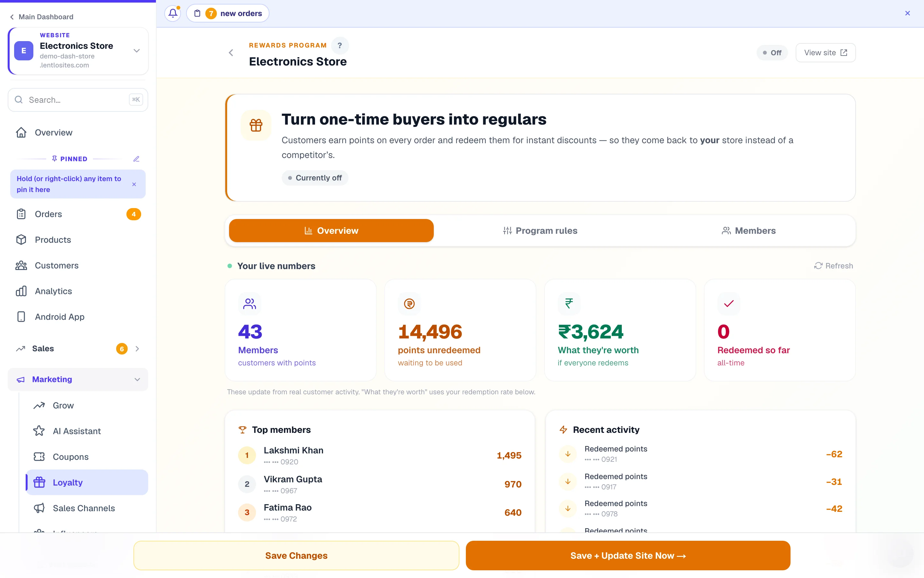Return to Main Dashboard

click(42, 17)
